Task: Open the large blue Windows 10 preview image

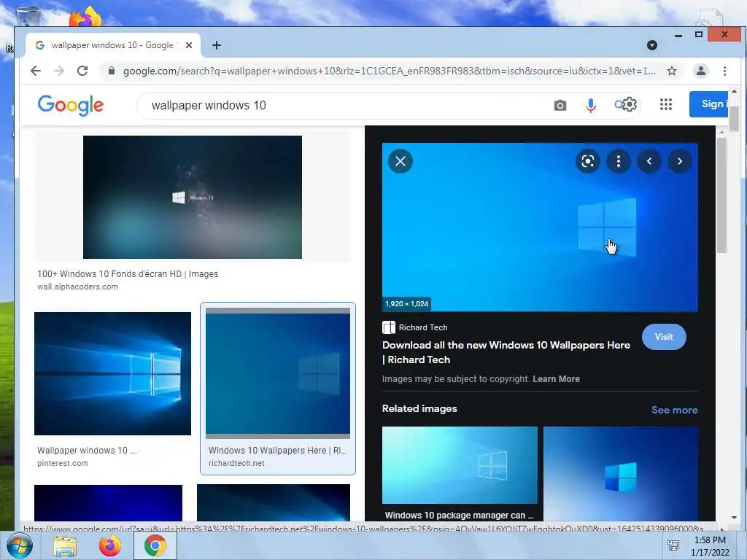Action: pos(540,227)
